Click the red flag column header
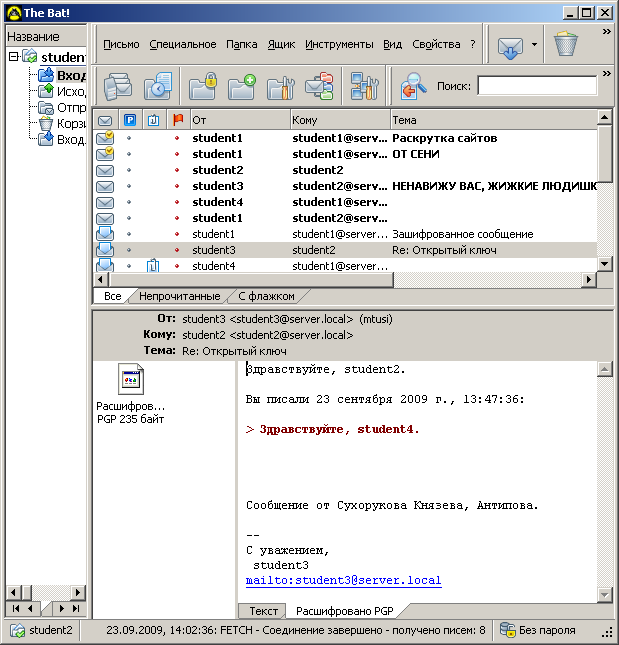619x645 pixels. point(178,120)
